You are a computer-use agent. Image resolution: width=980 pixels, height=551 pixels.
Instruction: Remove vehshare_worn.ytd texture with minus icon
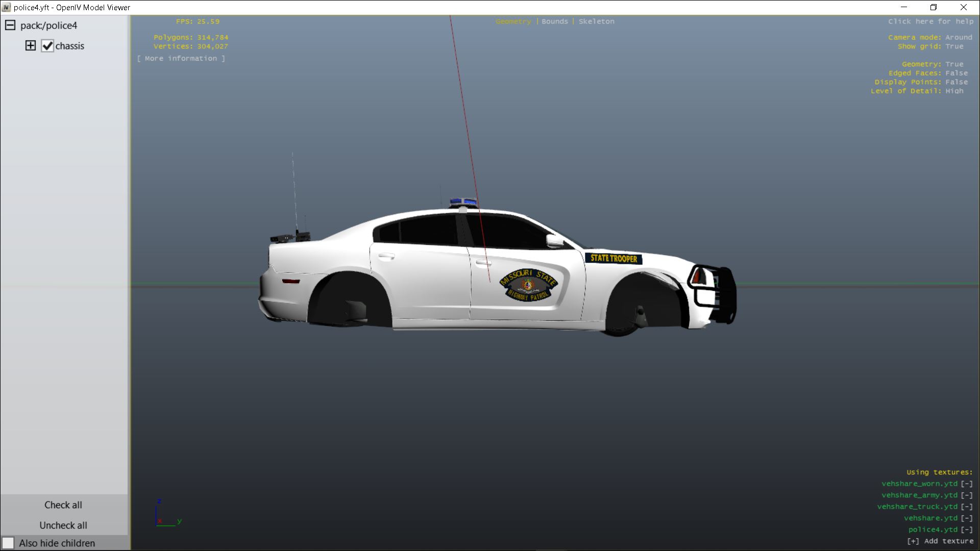click(x=967, y=484)
